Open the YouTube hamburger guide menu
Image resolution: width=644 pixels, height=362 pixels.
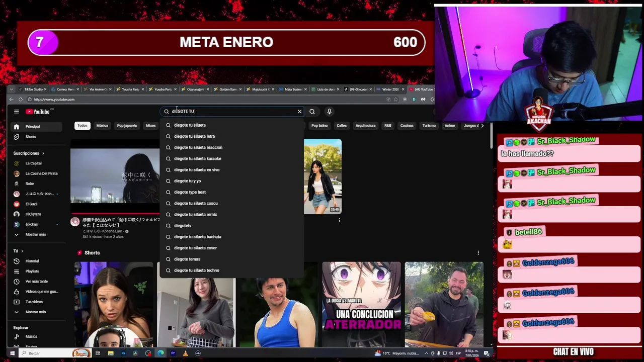point(17,112)
